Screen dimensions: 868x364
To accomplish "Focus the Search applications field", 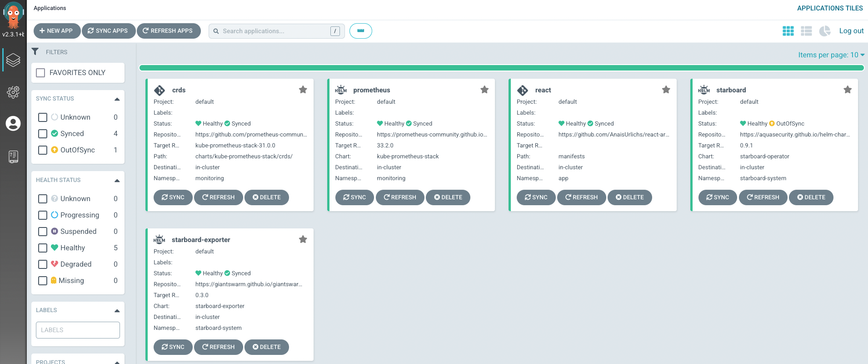I will pos(277,31).
